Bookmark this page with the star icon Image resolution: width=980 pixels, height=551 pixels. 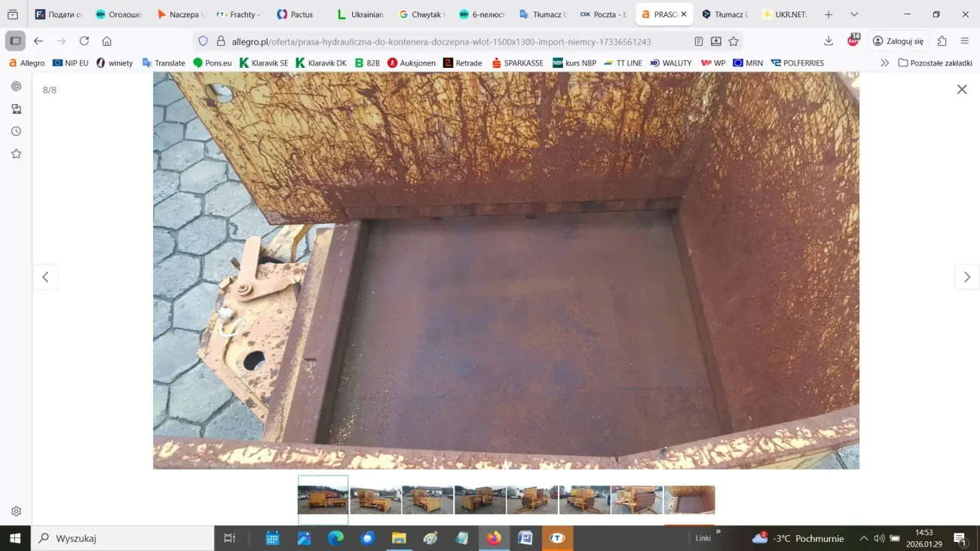(x=733, y=41)
